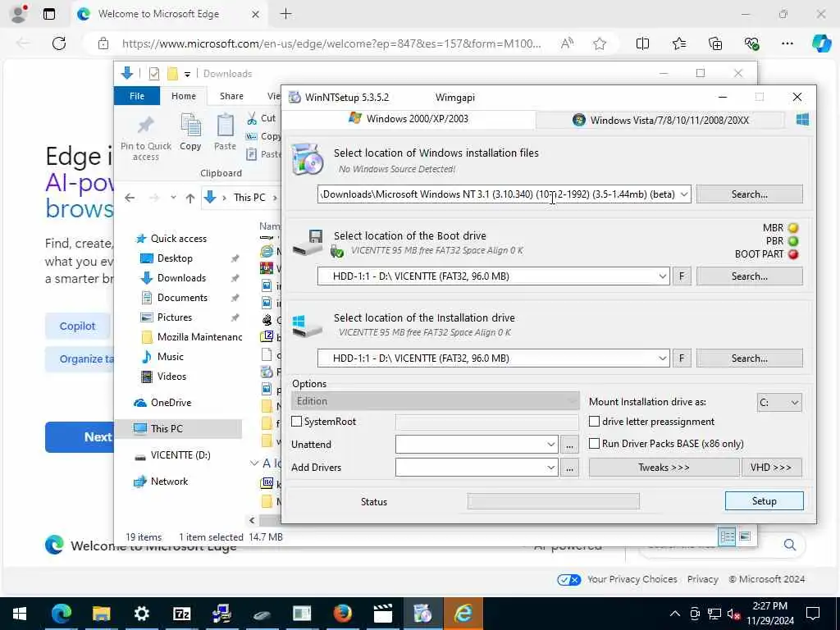840x630 pixels.
Task: Switch to large icons view in Explorer
Action: tap(745, 536)
